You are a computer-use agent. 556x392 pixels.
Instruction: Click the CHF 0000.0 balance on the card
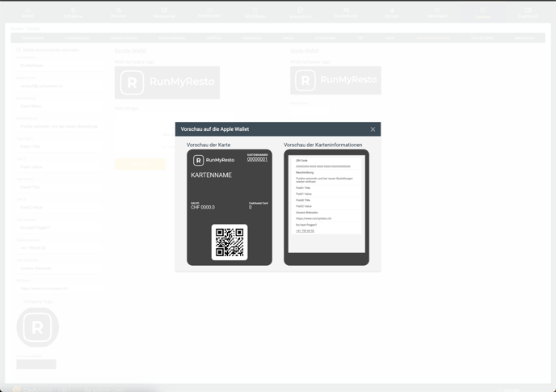[x=203, y=207]
